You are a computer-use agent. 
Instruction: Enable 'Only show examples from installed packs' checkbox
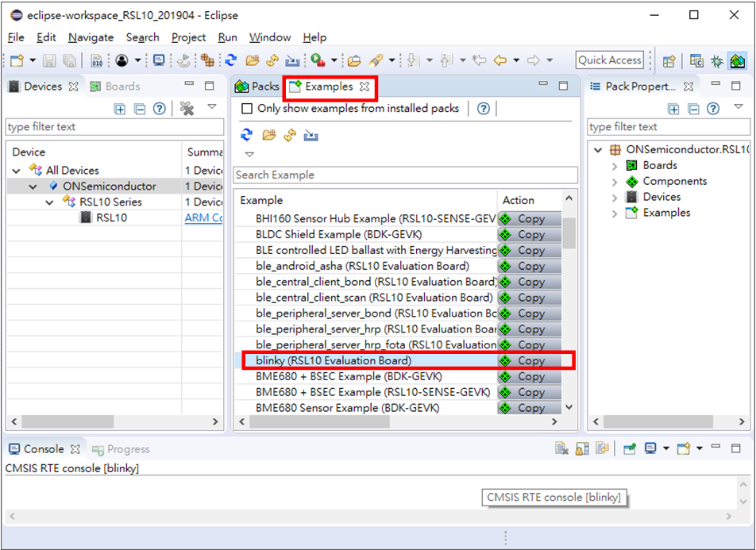pos(247,109)
